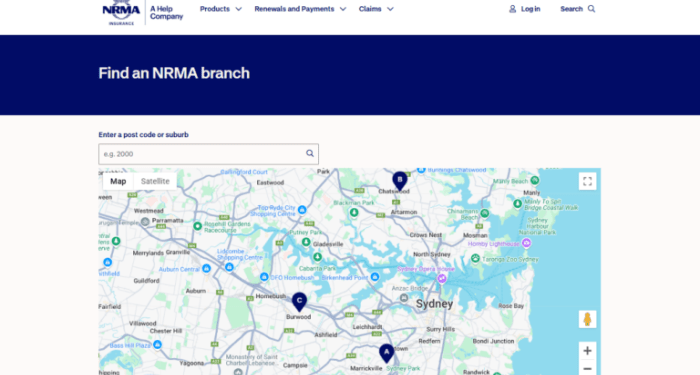This screenshot has width=700, height=375.
Task: Click the Lidcombe Shopping Centre pin
Action: [229, 267]
